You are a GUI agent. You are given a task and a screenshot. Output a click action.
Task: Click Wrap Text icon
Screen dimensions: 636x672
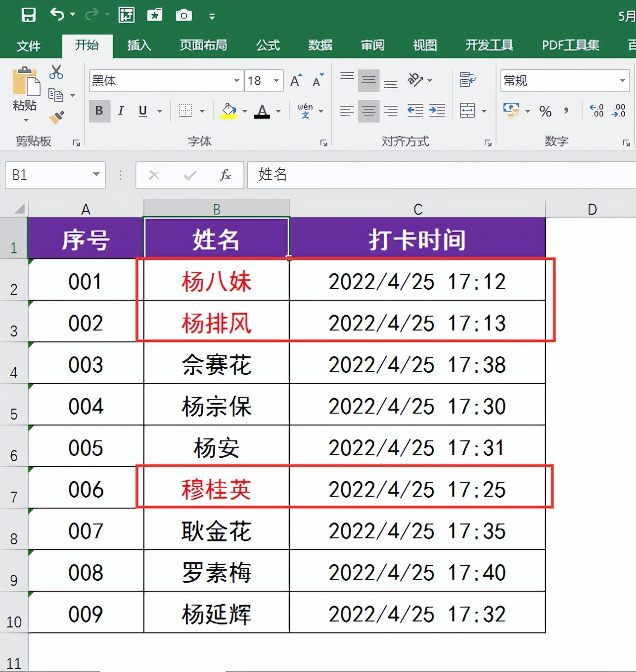467,80
